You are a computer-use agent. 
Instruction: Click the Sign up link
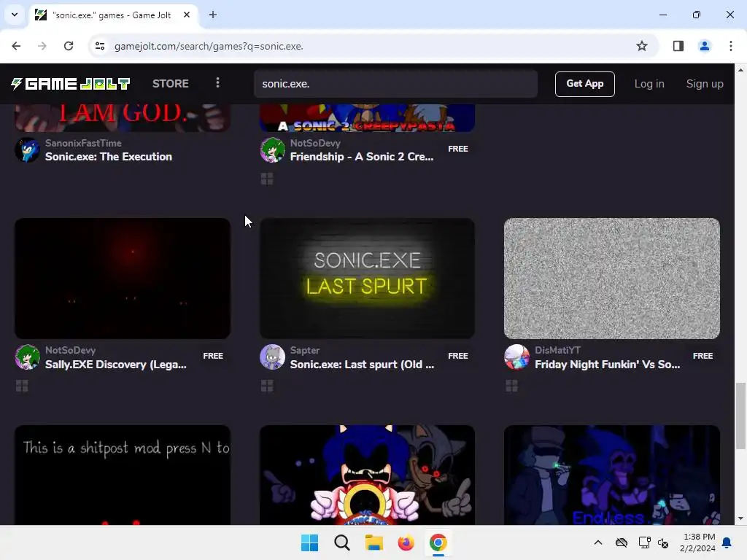pyautogui.click(x=705, y=84)
